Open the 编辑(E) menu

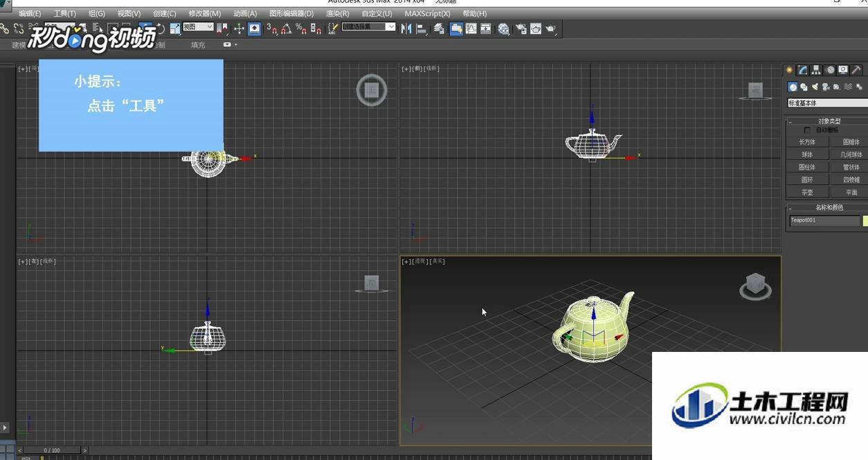[30, 14]
